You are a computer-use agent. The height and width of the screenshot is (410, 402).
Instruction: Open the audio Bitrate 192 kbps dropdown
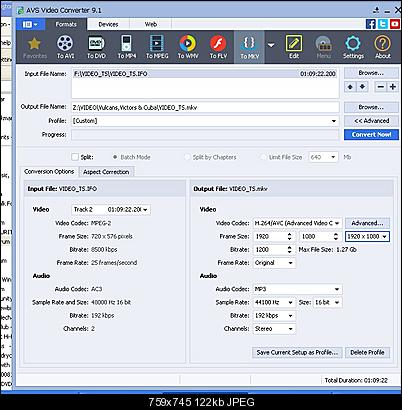coord(274,315)
